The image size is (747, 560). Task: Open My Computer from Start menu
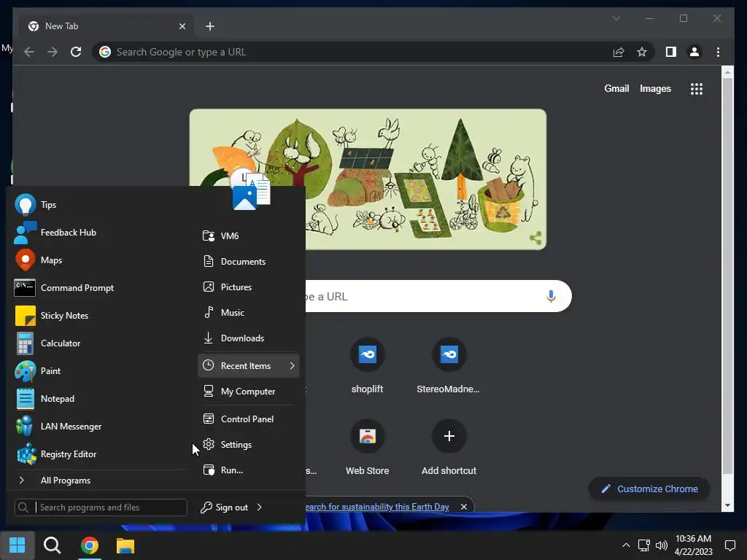pos(248,392)
